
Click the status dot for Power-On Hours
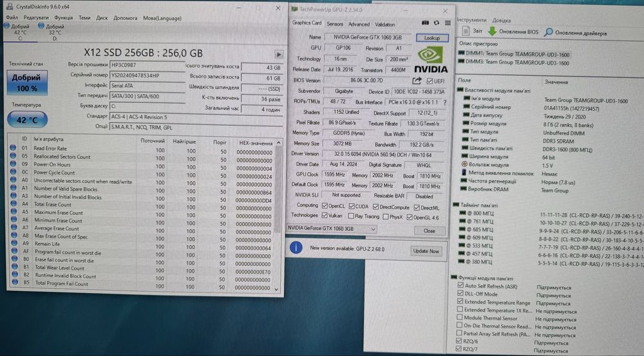13,164
